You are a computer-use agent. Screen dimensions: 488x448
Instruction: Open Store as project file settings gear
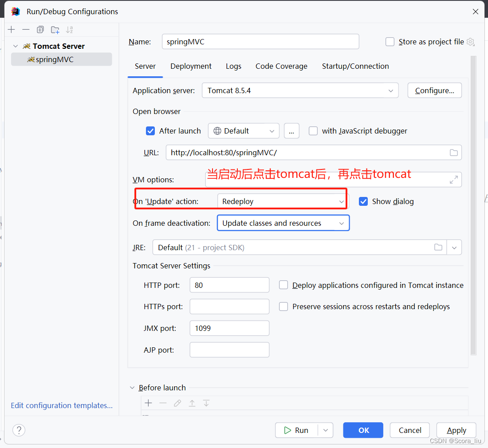coord(471,42)
